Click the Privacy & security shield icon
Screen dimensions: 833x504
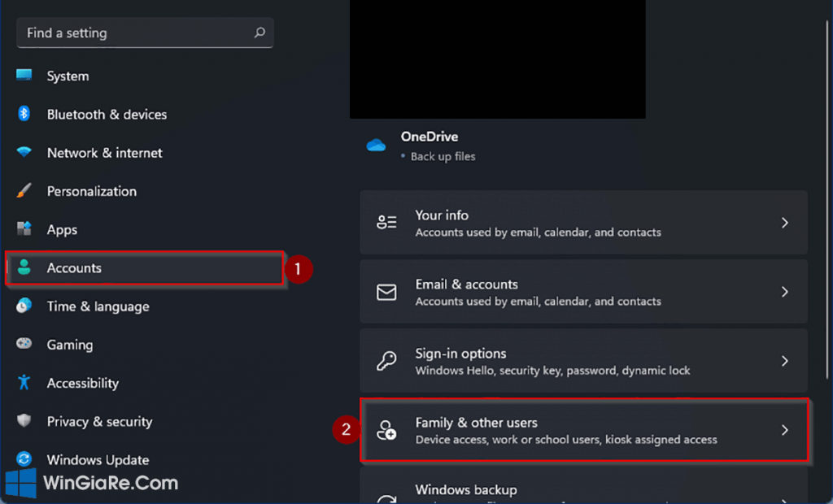(24, 421)
